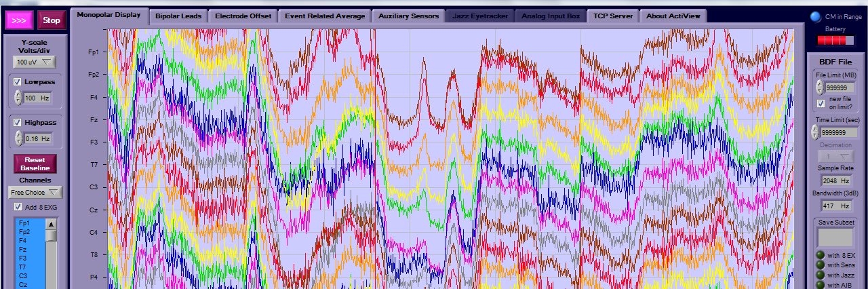Open the Channels Free Choice dropdown

click(35, 192)
